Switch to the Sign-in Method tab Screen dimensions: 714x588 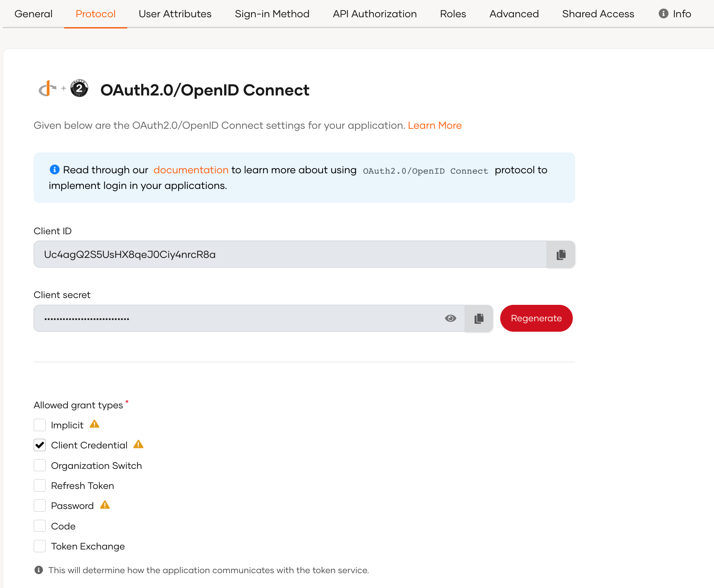(272, 14)
